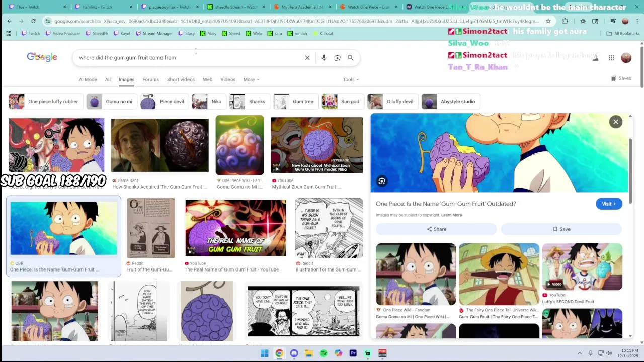The width and height of the screenshot is (644, 362).
Task: Open the Gomu Gomu no Mi wiki image result
Action: pos(239,145)
